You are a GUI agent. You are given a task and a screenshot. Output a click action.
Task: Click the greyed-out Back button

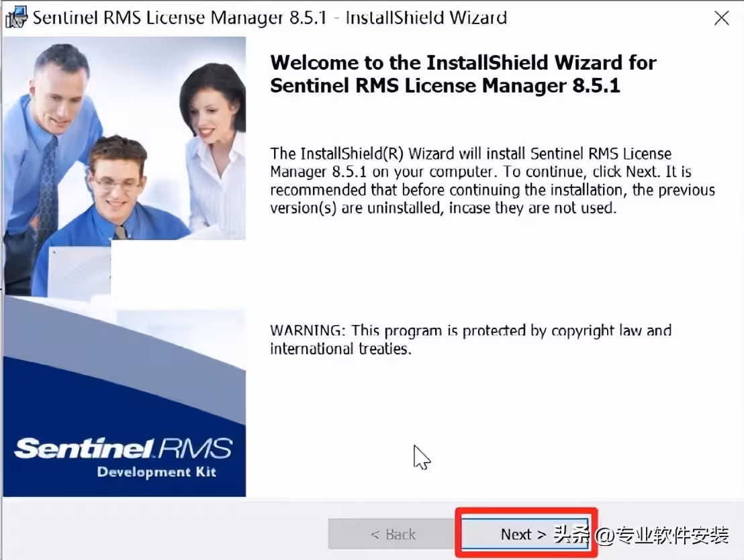coord(392,534)
